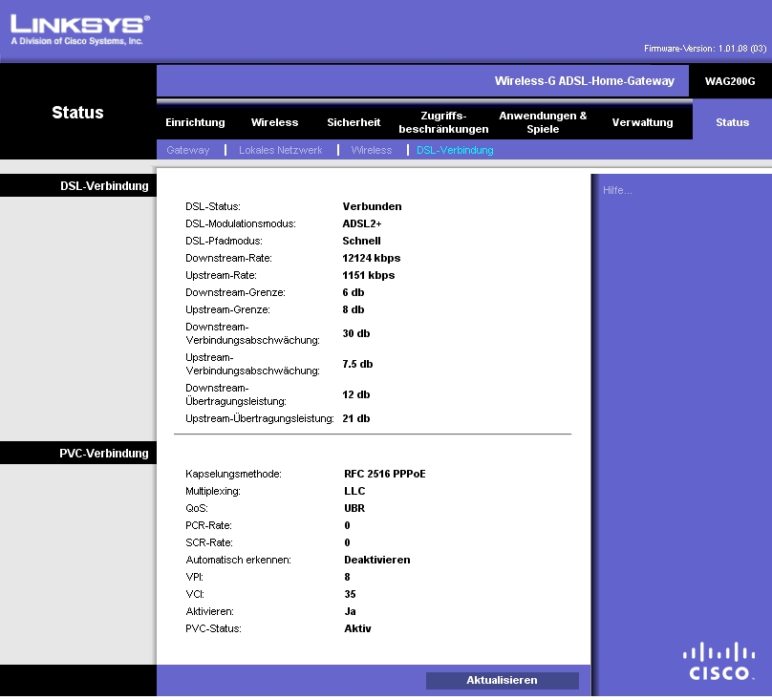Open the Gateway status sub-page
Image resolution: width=772 pixels, height=700 pixels.
pyautogui.click(x=187, y=150)
